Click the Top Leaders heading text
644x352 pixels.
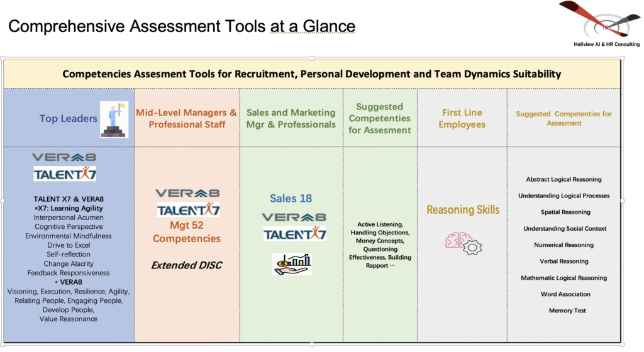[69, 118]
